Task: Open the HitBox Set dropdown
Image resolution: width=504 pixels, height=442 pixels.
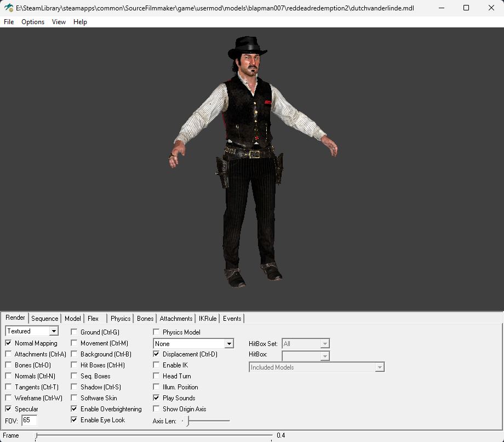Action: coord(306,343)
